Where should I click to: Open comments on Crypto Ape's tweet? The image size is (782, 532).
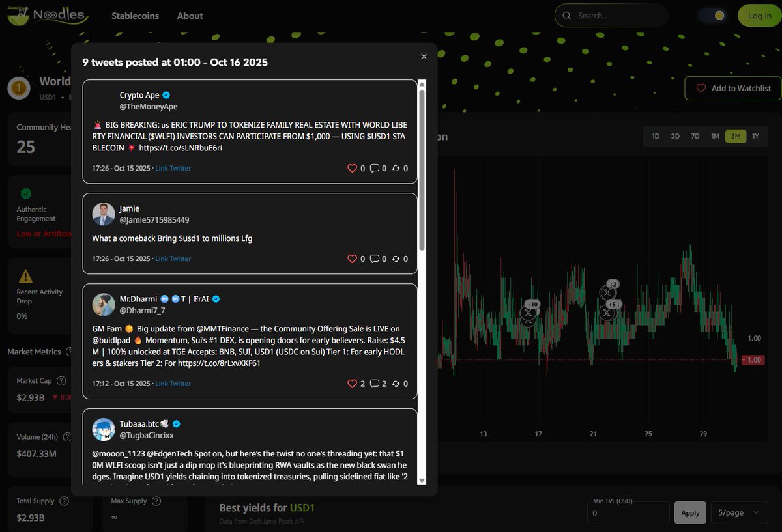click(x=375, y=169)
